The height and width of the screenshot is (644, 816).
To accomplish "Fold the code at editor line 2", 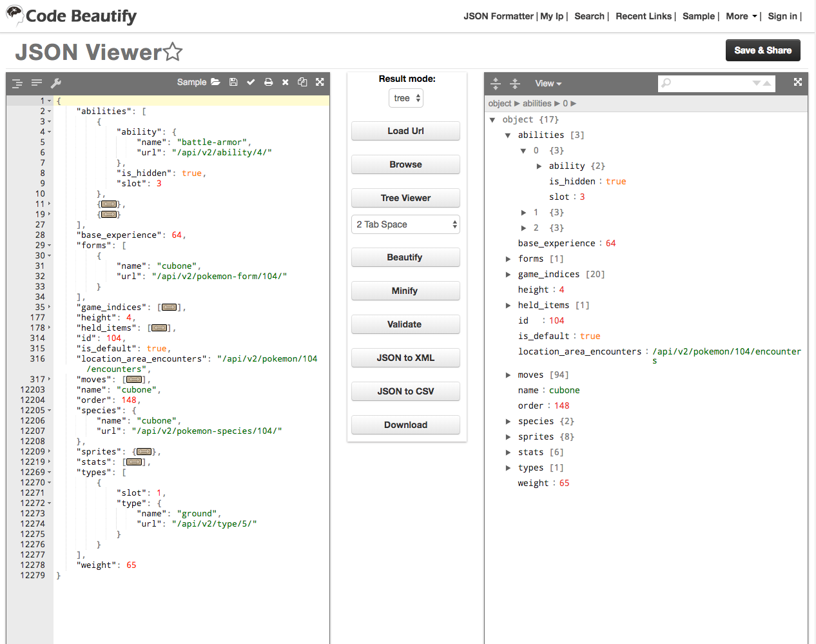I will point(49,112).
